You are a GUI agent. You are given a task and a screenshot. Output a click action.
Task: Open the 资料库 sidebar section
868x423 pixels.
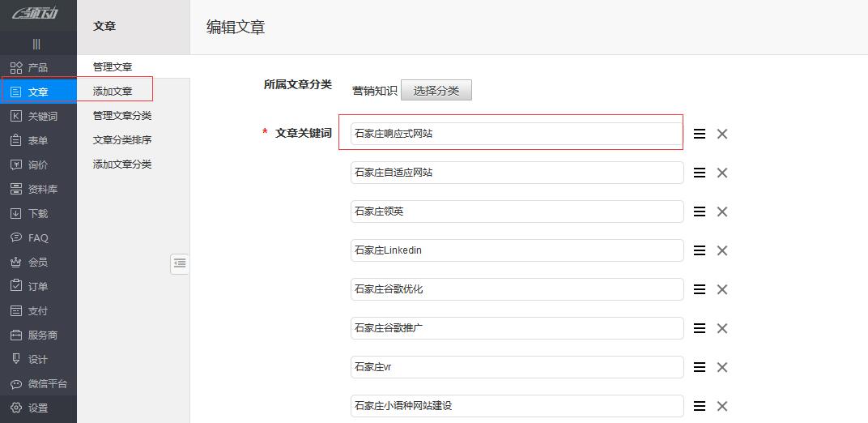[38, 190]
